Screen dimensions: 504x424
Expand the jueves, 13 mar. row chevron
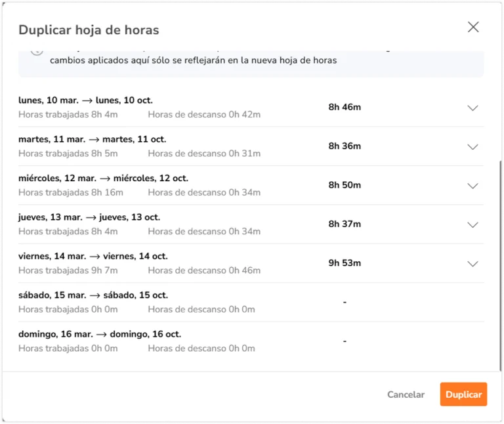click(472, 224)
